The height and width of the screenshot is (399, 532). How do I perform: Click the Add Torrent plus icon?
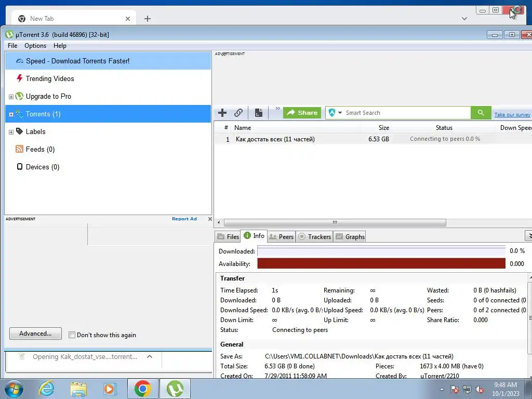coord(222,113)
